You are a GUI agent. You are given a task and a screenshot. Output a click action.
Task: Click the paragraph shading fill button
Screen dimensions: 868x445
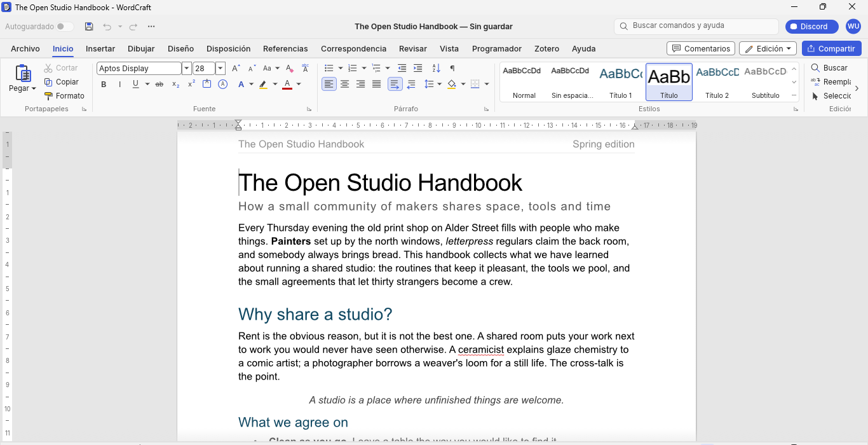point(452,84)
